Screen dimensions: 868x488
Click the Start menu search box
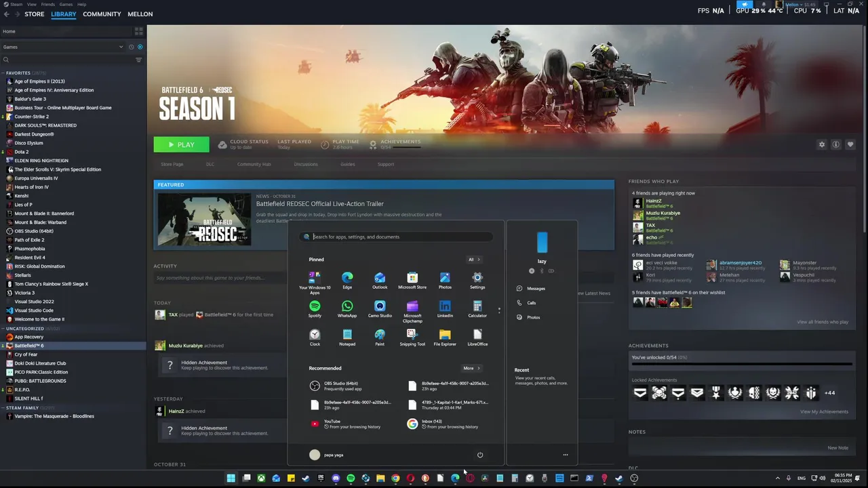[x=396, y=237]
